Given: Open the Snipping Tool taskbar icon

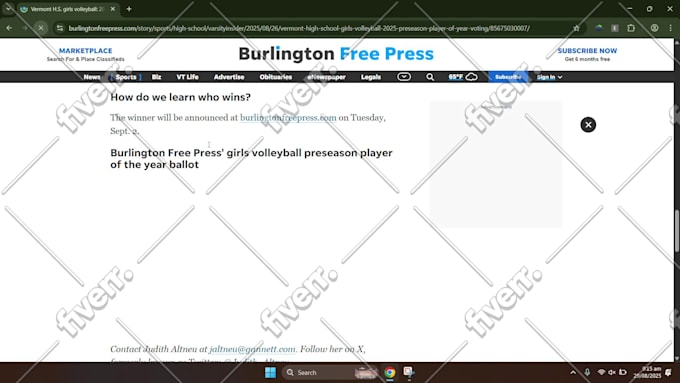Looking at the screenshot, I should click(x=409, y=372).
